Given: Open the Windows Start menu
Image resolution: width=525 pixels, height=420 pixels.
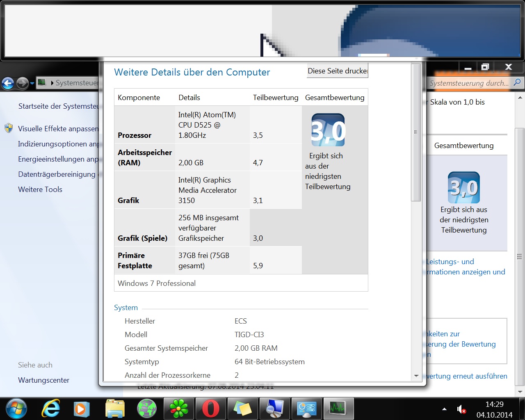Looking at the screenshot, I should coord(16,409).
